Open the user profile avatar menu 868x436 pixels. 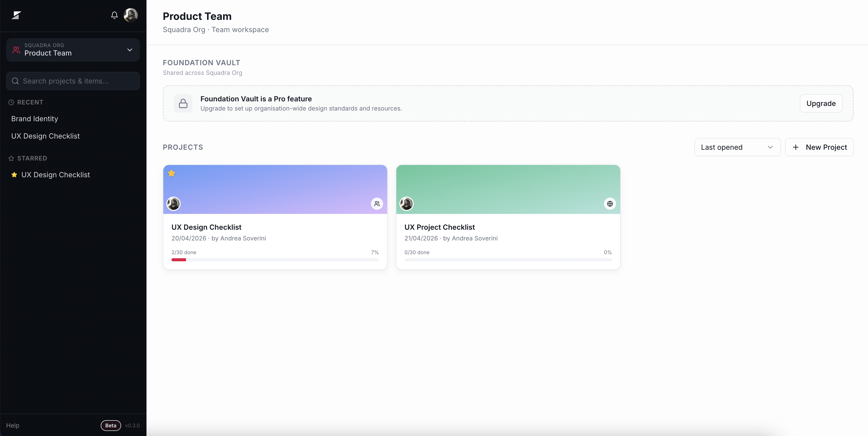[x=131, y=15]
